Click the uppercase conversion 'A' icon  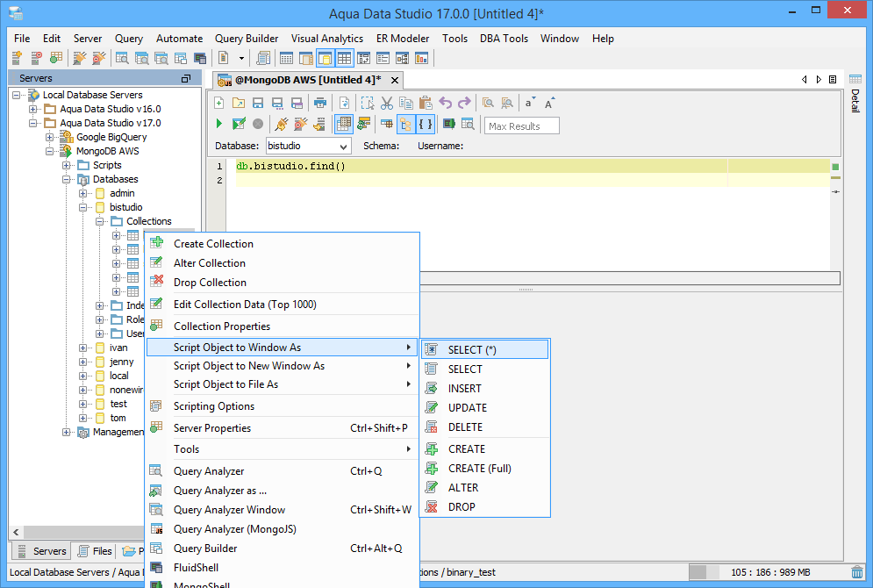[x=549, y=103]
